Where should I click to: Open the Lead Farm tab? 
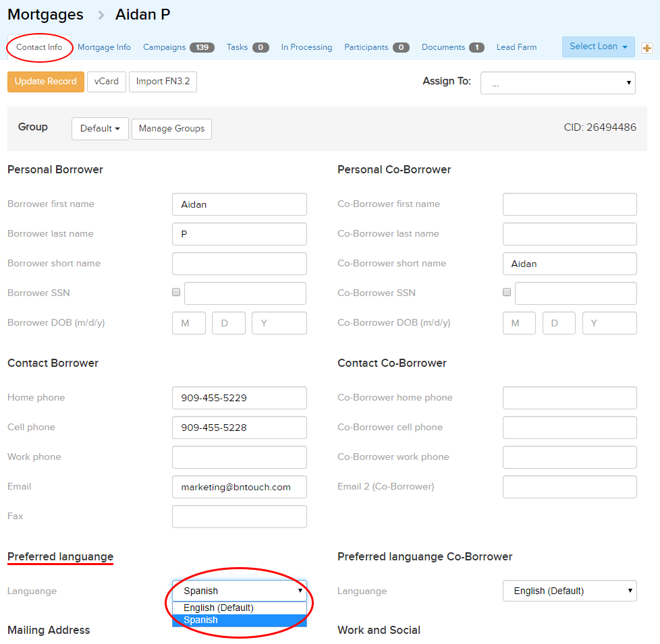coord(516,47)
